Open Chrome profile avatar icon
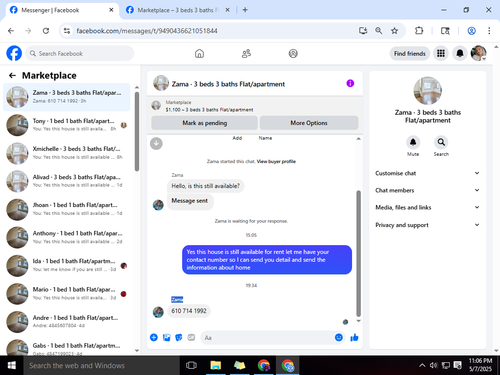This screenshot has width=500, height=375. click(471, 31)
